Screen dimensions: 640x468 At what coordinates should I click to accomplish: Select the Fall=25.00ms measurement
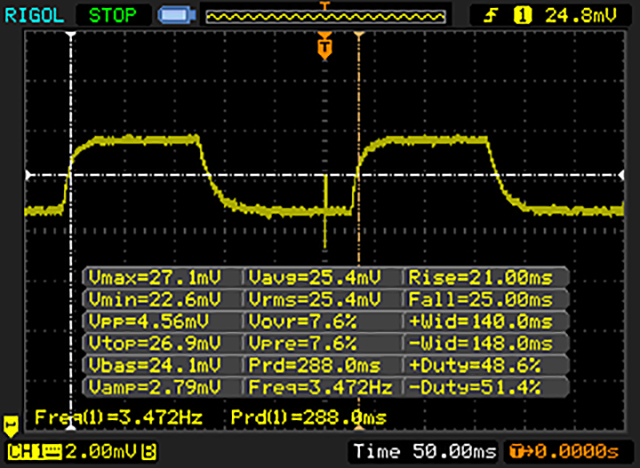click(480, 299)
